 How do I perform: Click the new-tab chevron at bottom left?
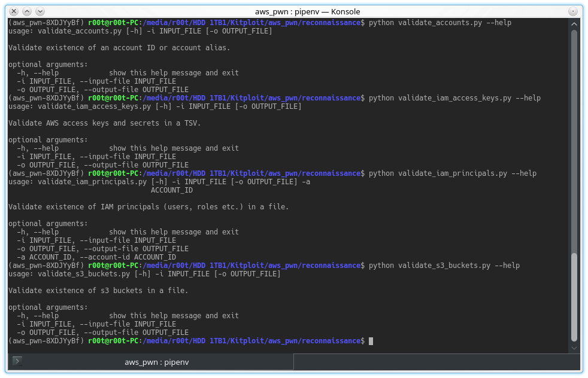coord(16,361)
